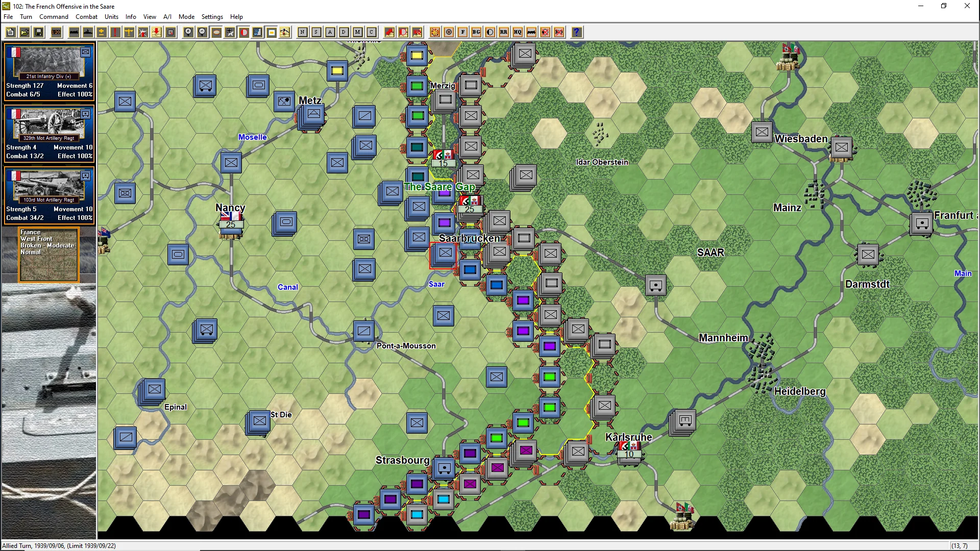Click the F highlight toolbar button
The image size is (980, 551).
462,32
